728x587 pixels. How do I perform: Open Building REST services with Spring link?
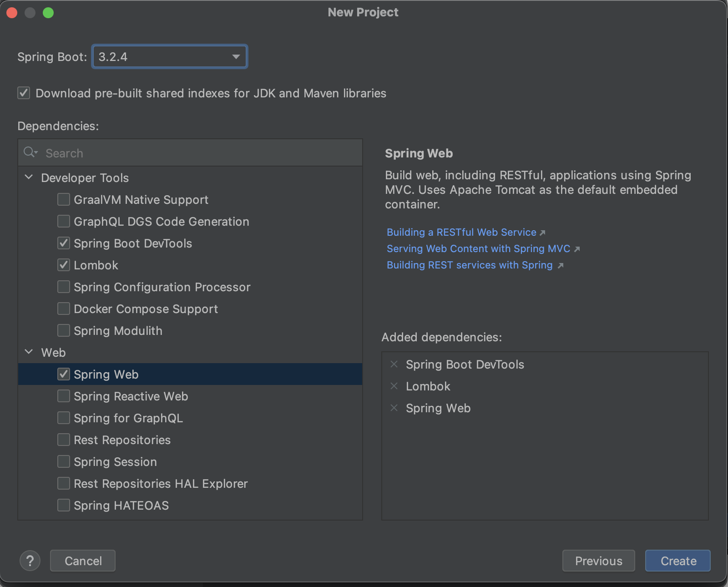click(x=470, y=265)
